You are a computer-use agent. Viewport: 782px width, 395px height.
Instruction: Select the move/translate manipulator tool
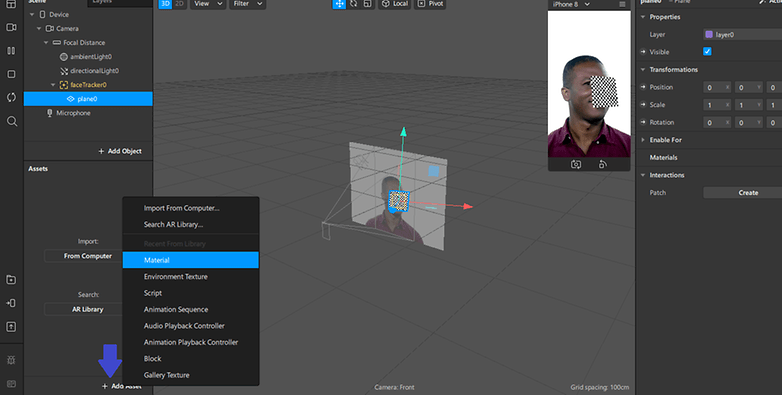pyautogui.click(x=339, y=4)
